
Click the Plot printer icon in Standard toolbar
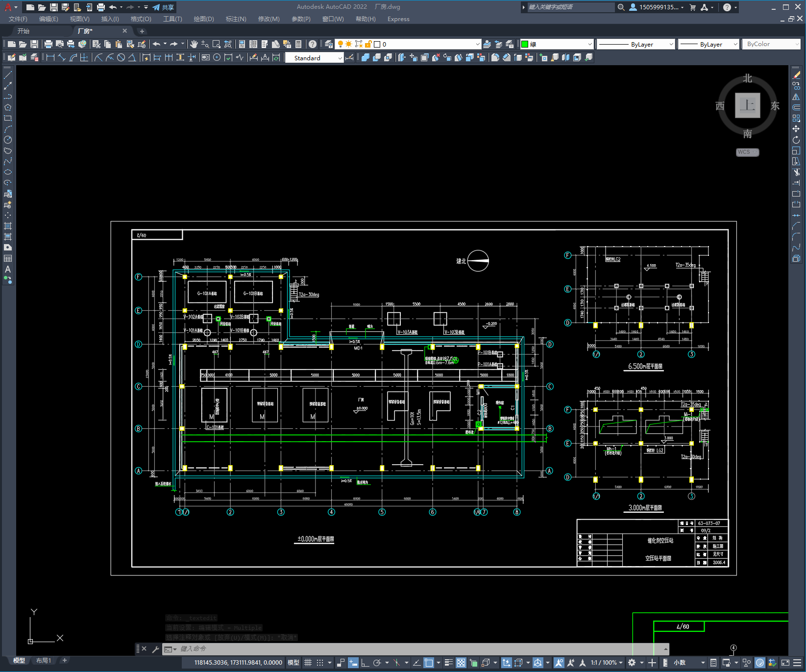click(49, 44)
